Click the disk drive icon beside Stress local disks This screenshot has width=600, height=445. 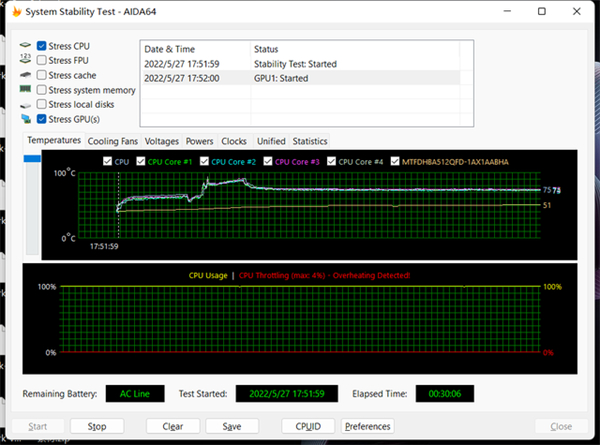(25, 104)
